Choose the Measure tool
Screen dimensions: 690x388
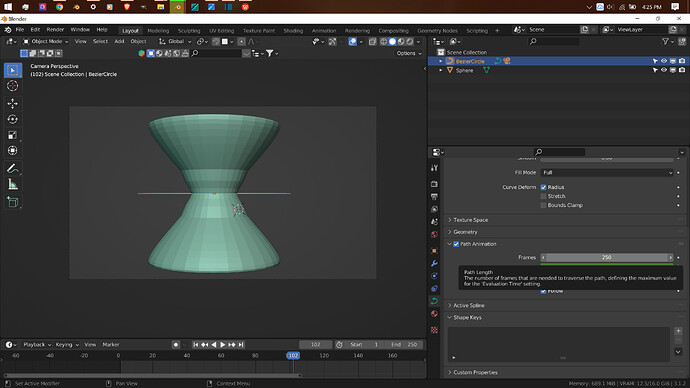pyautogui.click(x=12, y=184)
